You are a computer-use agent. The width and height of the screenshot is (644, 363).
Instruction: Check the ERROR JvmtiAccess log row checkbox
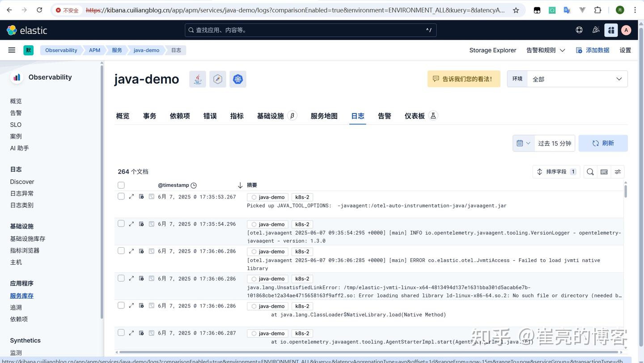[x=121, y=251]
